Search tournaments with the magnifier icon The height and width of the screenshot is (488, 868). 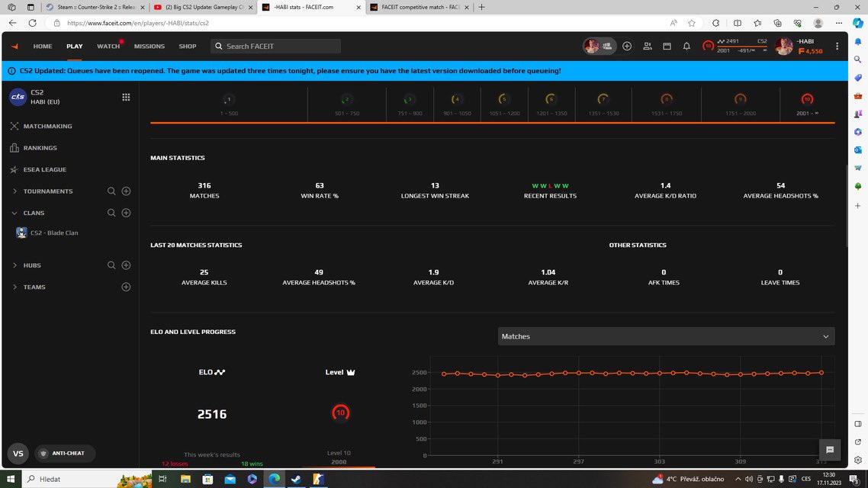[x=111, y=191]
